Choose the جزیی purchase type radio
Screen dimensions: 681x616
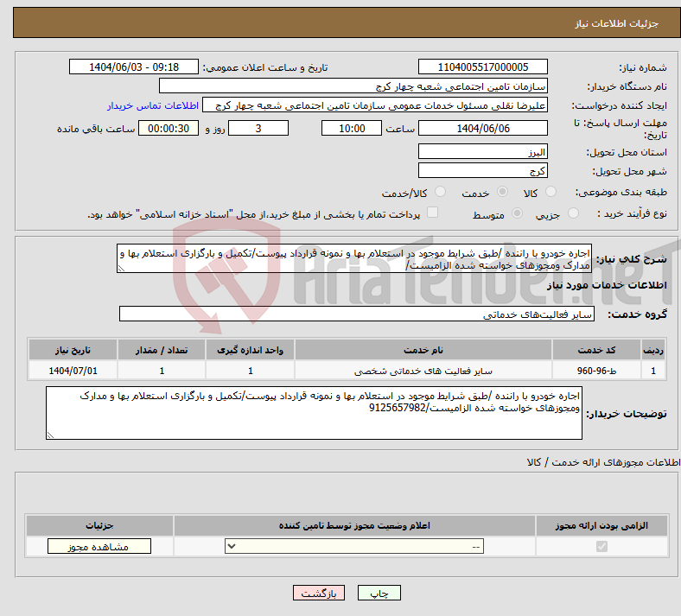tap(573, 213)
